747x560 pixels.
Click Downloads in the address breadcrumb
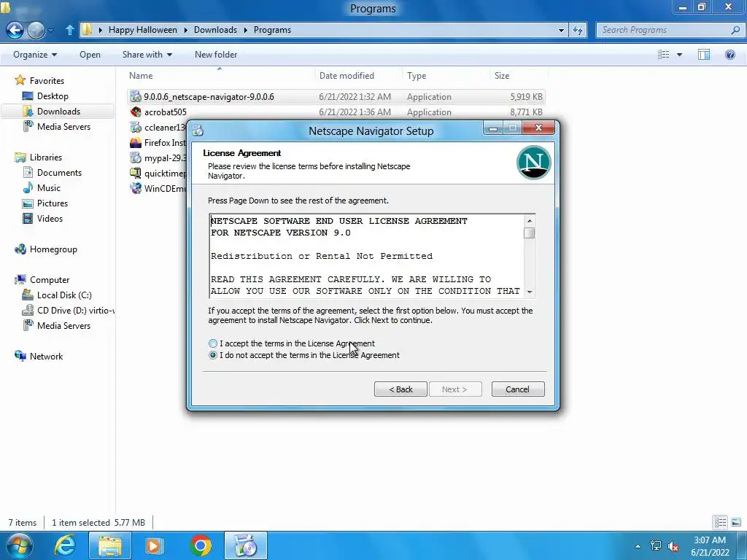pyautogui.click(x=215, y=30)
